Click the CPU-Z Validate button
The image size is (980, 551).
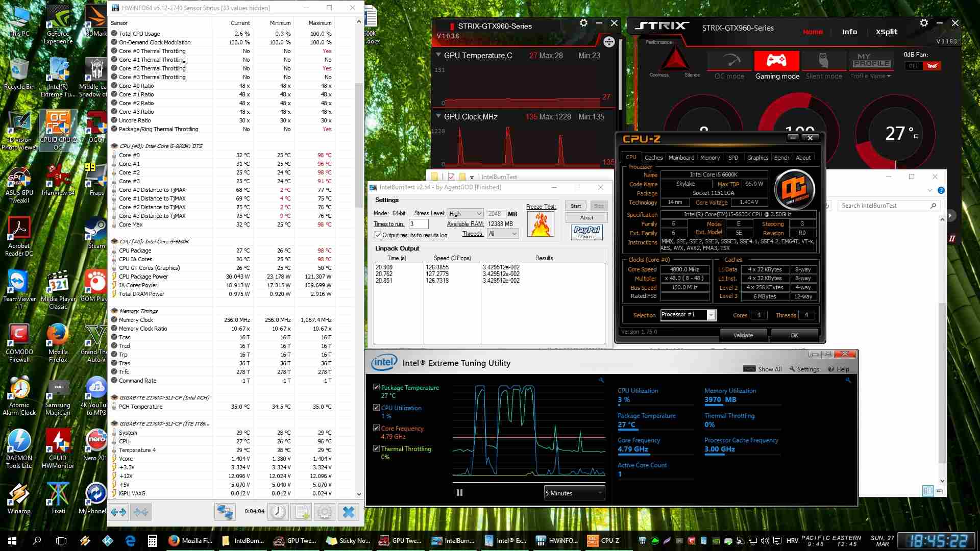[743, 335]
